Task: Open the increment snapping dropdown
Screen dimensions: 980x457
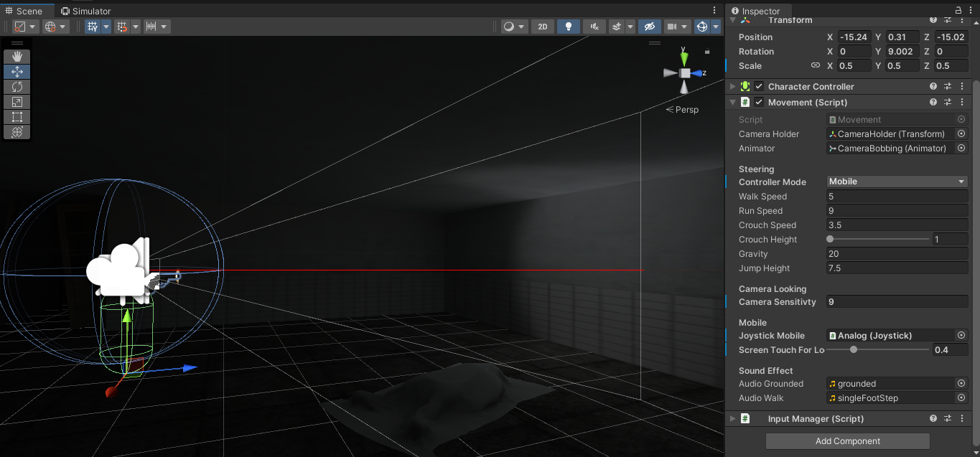Action: coord(157,27)
